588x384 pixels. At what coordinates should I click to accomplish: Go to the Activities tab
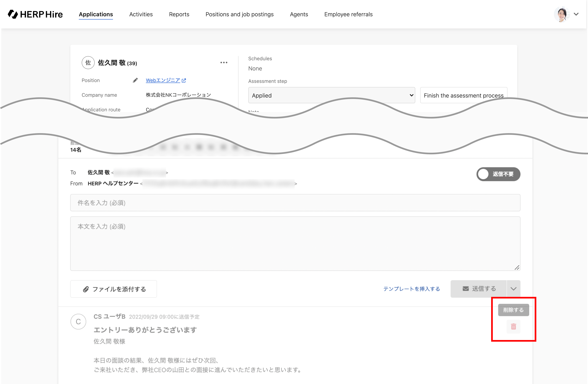tap(141, 14)
